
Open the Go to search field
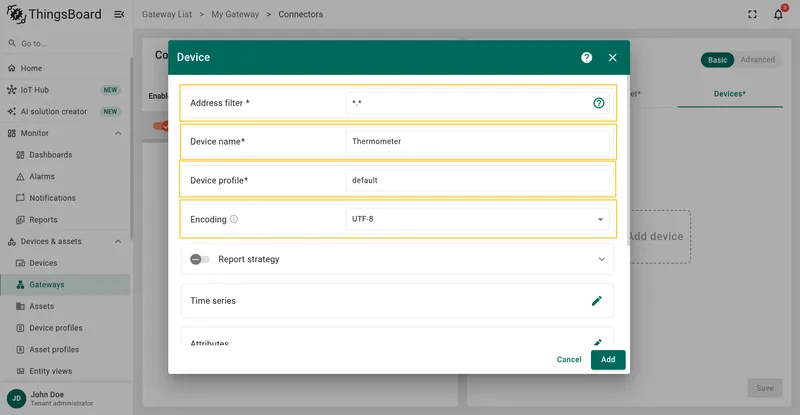(66, 43)
